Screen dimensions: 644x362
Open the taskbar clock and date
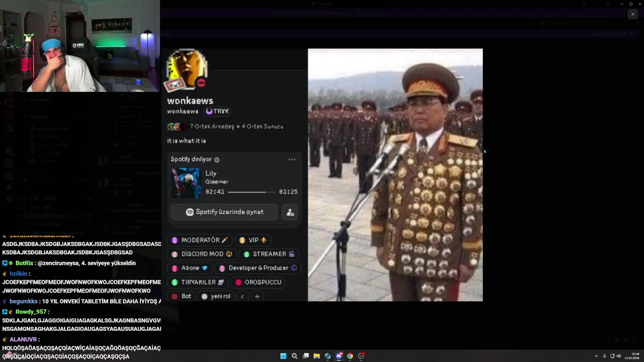point(632,356)
